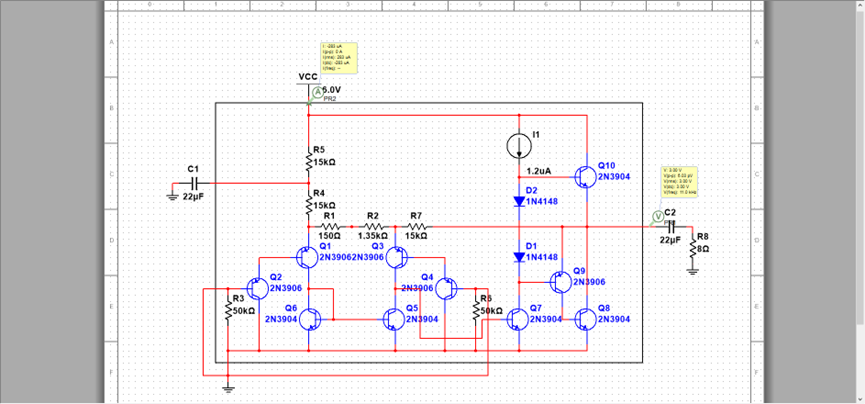
Task: Select diode D2 1N4148
Action: [519, 202]
